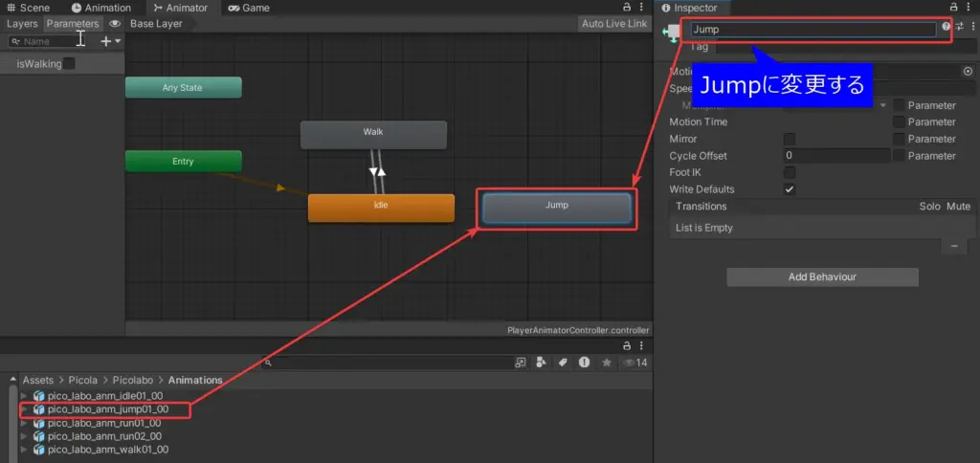Viewport: 980px width, 463px height.
Task: Select the isWalking parameter row
Action: [x=62, y=64]
